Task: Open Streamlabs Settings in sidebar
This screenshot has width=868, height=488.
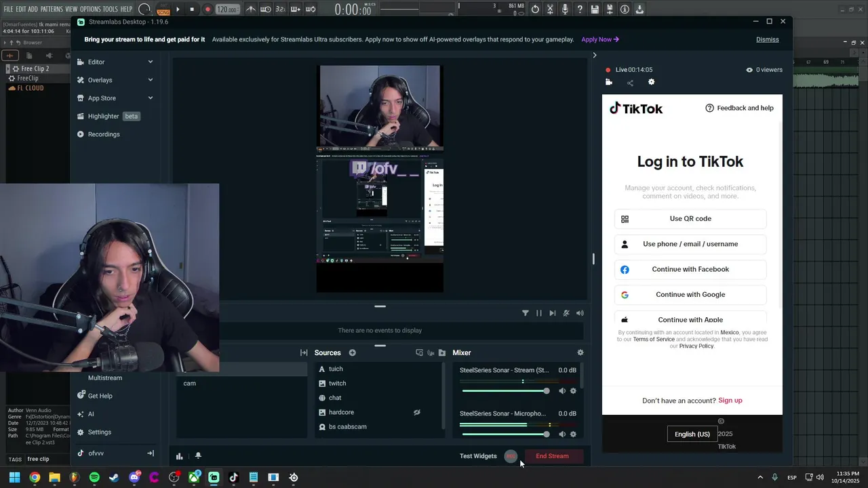Action: point(94,432)
